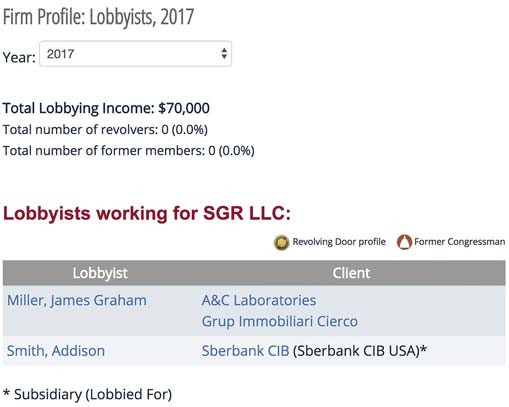Click the Client column header
The image size is (509, 407).
(351, 273)
